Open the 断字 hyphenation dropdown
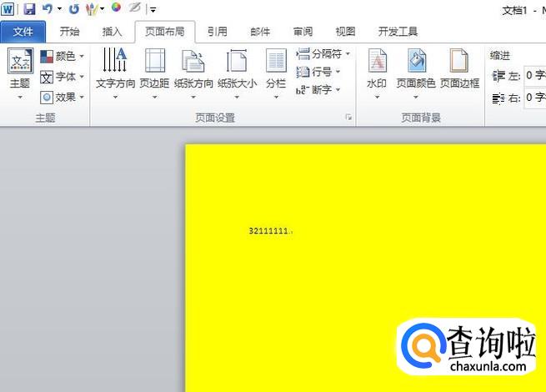 tap(318, 90)
